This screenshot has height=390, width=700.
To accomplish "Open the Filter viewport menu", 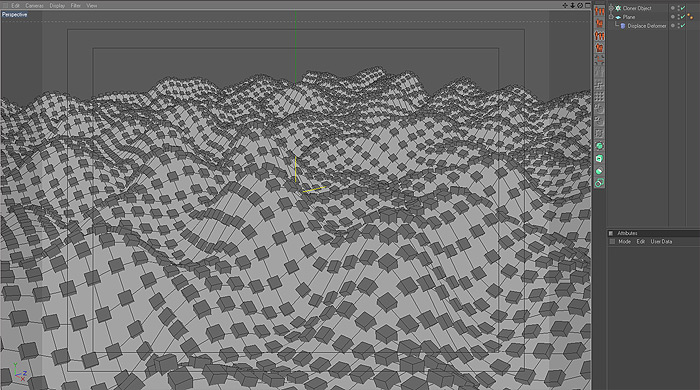I will coord(75,5).
